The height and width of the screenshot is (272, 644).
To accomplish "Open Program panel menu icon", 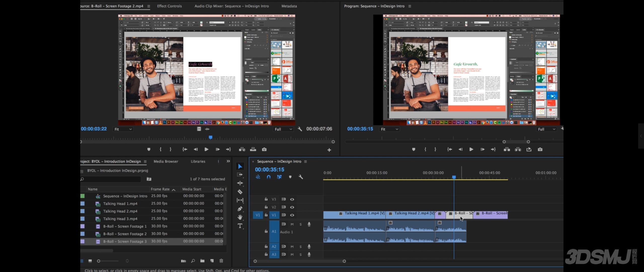I will 410,6.
